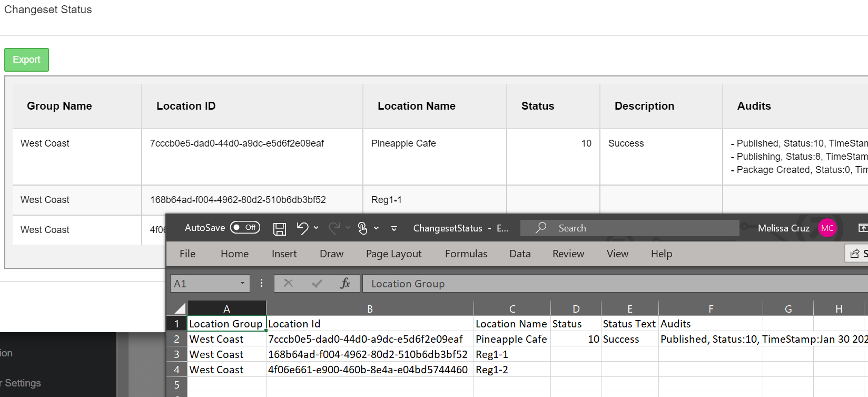
Task: Click the formula bar Enter checkmark icon
Action: coord(317,284)
